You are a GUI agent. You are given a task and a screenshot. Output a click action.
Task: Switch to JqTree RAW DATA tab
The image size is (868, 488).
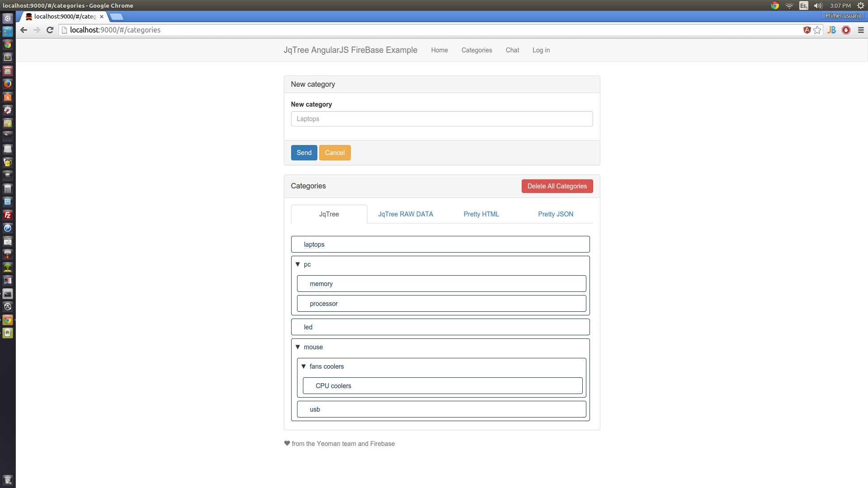click(x=406, y=214)
